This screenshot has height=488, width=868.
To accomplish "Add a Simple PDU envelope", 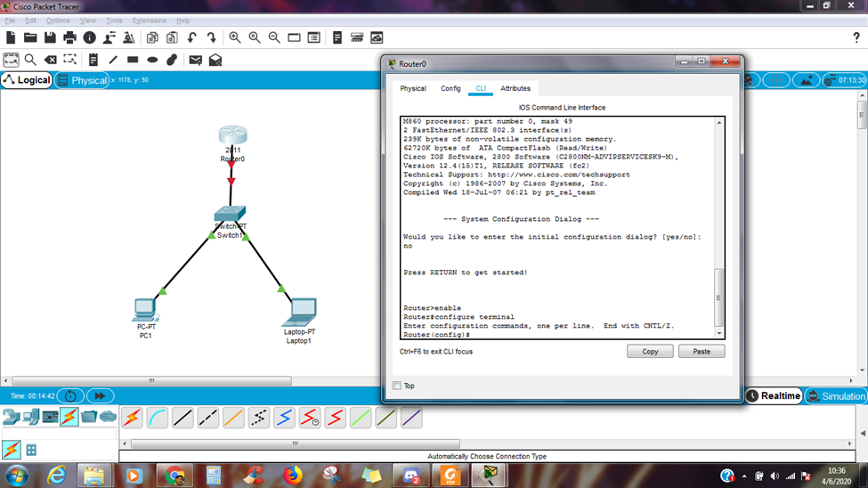I will pos(195,60).
